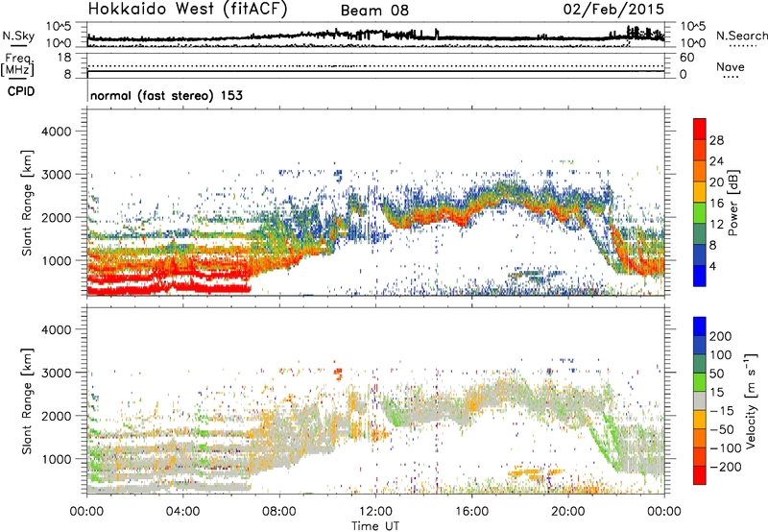Click the blue bottom segment of Power colorbar

[700, 277]
